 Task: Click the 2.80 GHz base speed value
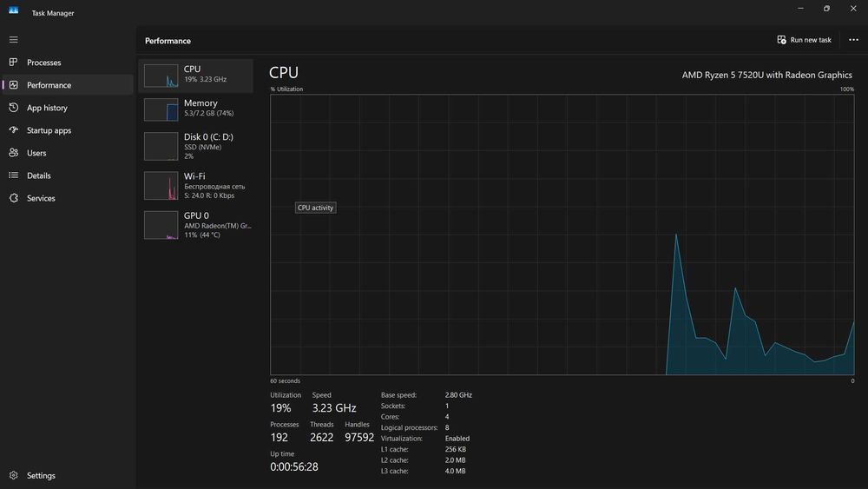[458, 395]
